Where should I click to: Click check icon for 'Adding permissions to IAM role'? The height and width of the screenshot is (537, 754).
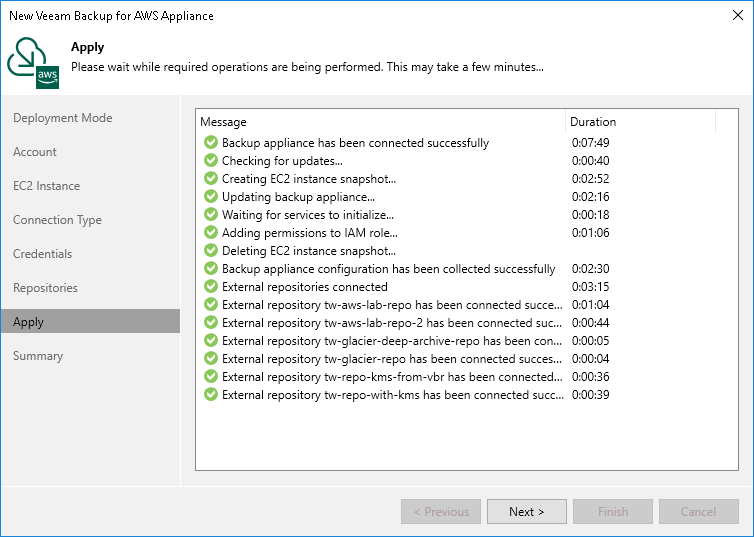coord(210,233)
